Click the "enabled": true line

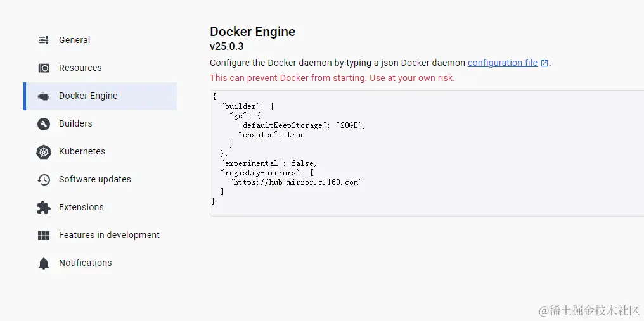click(271, 135)
